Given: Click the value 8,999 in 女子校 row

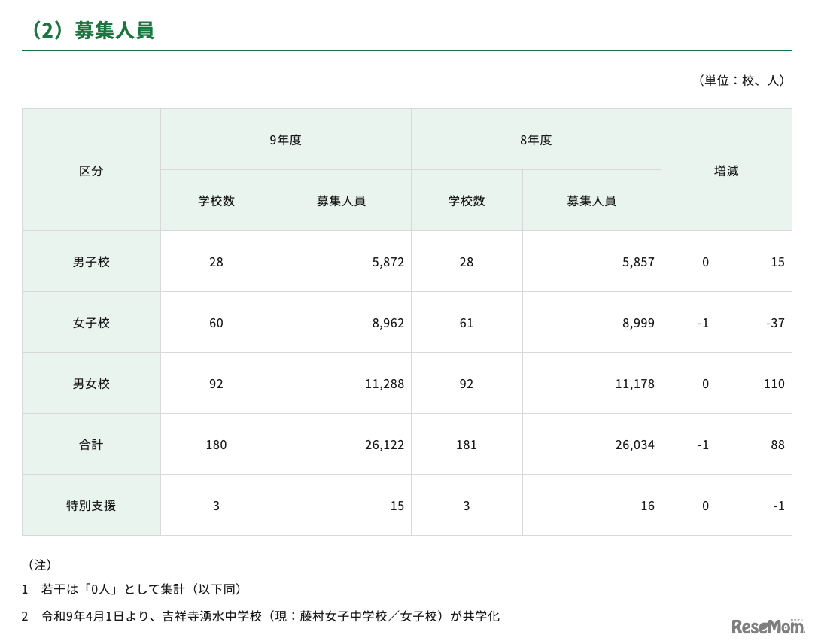Looking at the screenshot, I should tap(638, 323).
